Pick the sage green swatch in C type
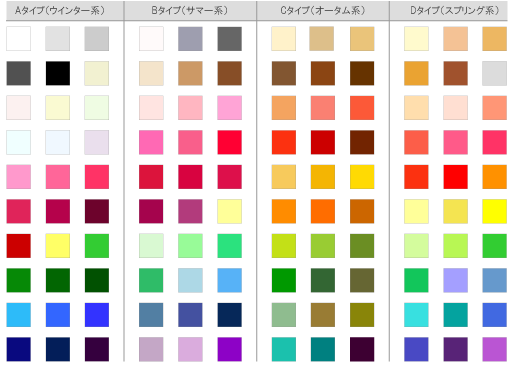Image resolution: width=511 pixels, height=372 pixels. tap(284, 315)
